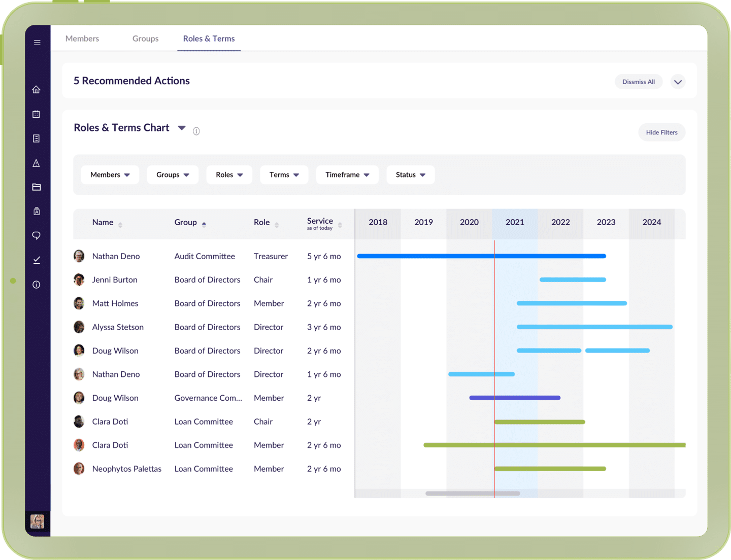
Task: Go to Home via sidebar icon
Action: (37, 90)
